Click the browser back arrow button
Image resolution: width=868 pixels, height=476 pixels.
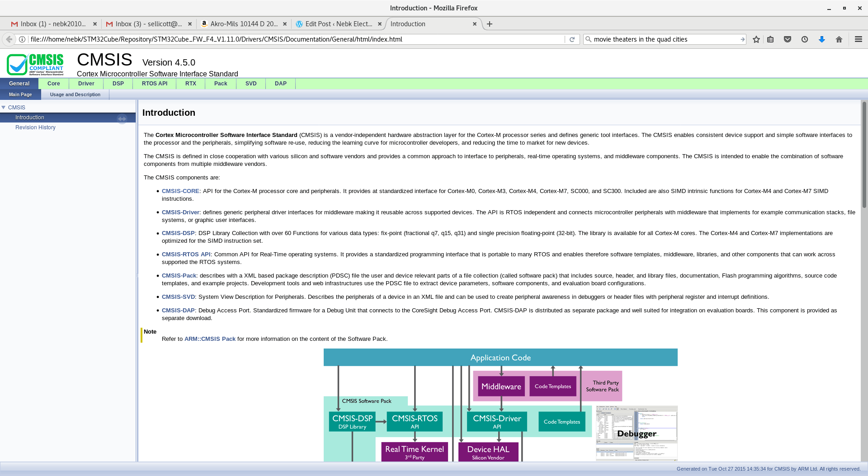[x=9, y=39]
